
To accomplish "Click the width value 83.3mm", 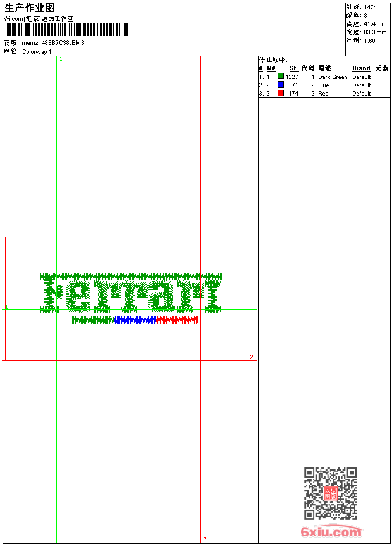I will coord(375,32).
